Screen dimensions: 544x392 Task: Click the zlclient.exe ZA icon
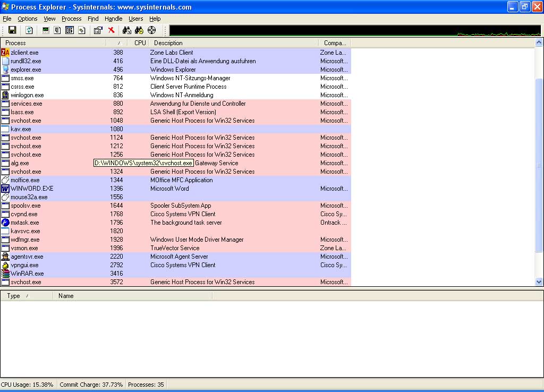[x=5, y=53]
